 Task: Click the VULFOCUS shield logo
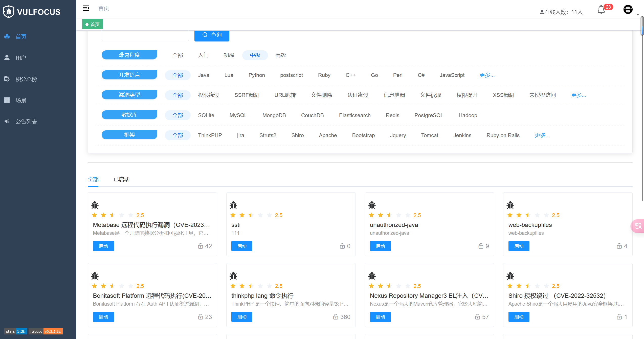[x=9, y=12]
